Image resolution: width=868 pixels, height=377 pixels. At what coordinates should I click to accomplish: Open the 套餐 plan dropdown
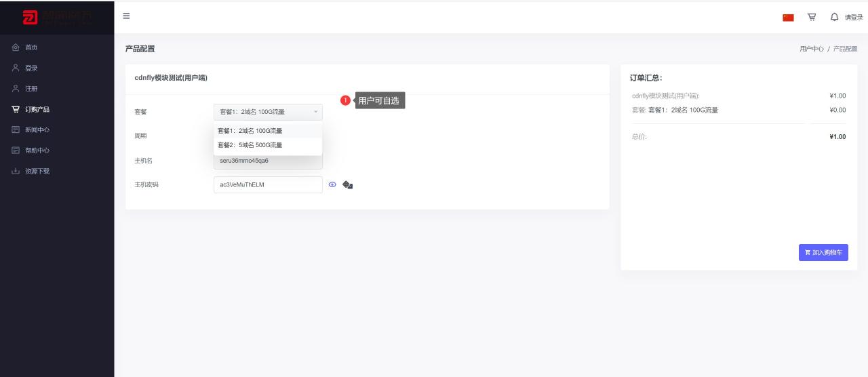coord(268,112)
